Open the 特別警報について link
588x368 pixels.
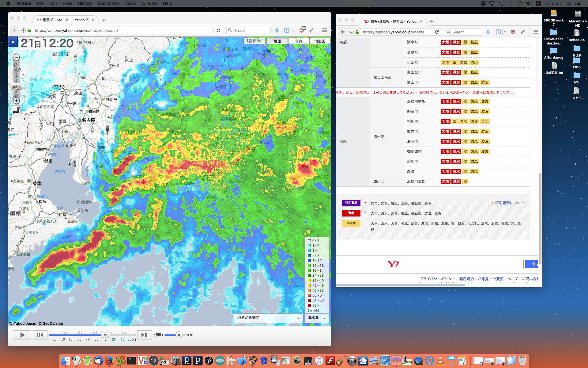click(x=509, y=203)
